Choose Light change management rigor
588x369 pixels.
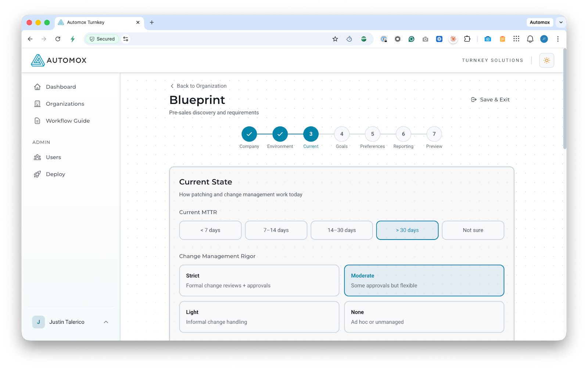[x=259, y=317]
